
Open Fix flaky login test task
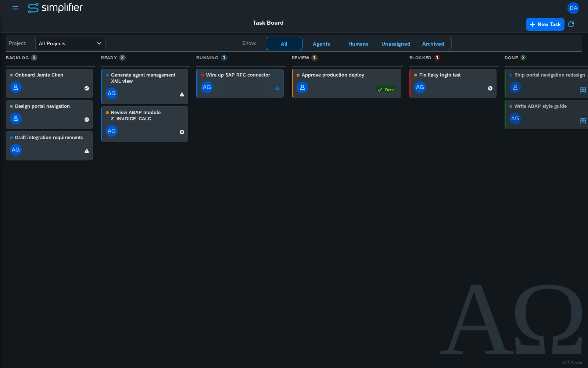pyautogui.click(x=453, y=83)
